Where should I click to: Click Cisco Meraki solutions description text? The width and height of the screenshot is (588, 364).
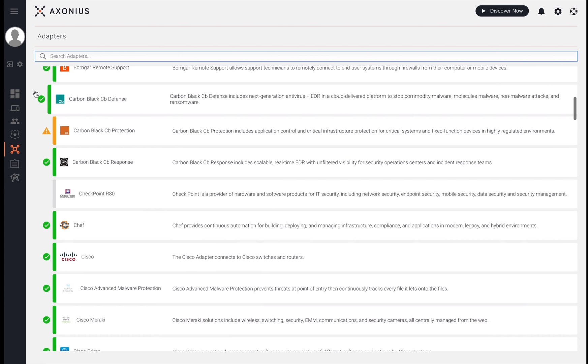click(330, 320)
